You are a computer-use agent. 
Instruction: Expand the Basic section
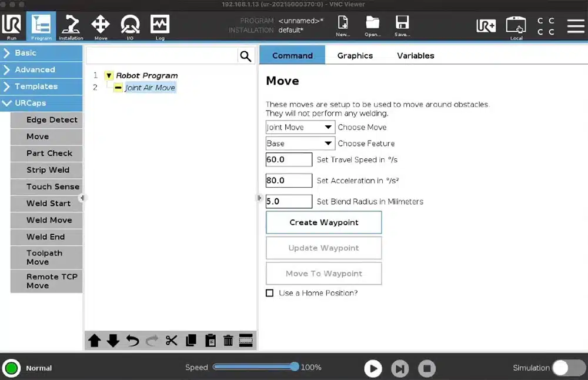41,53
